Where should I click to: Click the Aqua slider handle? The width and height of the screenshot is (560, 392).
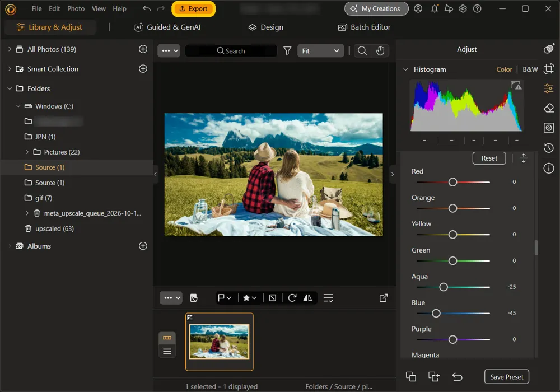click(443, 287)
